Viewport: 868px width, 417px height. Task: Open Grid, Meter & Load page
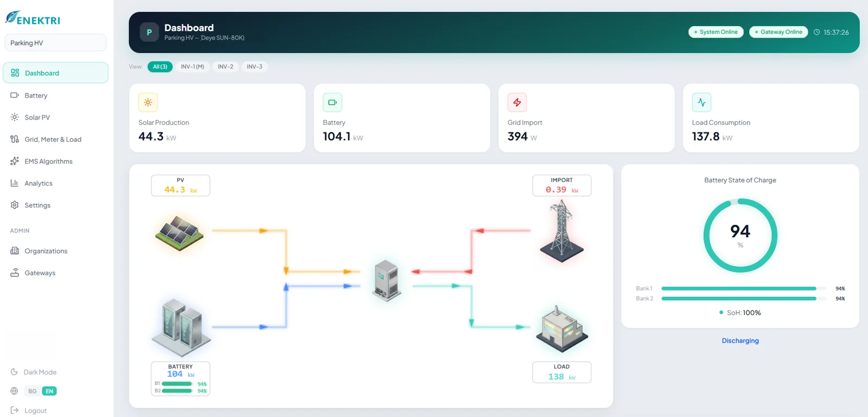tap(55, 140)
